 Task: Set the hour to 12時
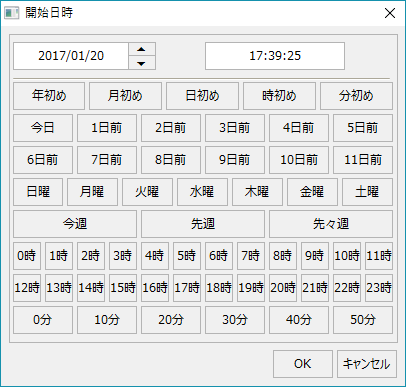coord(27,288)
